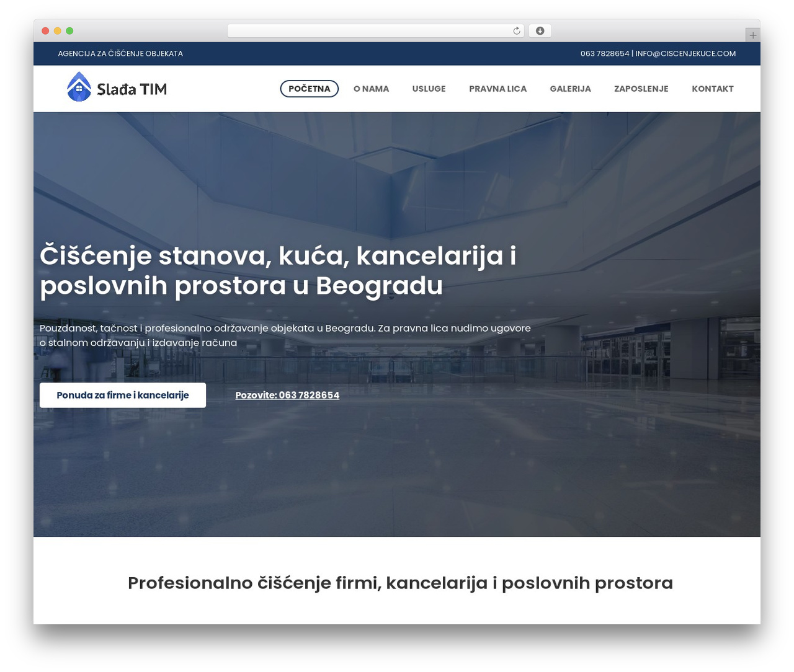Screen dimensions: 794x672
Task: Click heading 'Profesionalno čišćenje firmi, kancelarija'
Action: (x=400, y=583)
